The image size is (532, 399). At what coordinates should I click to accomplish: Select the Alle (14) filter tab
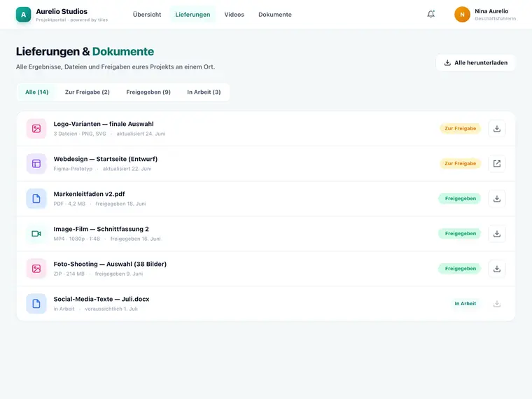pos(36,92)
